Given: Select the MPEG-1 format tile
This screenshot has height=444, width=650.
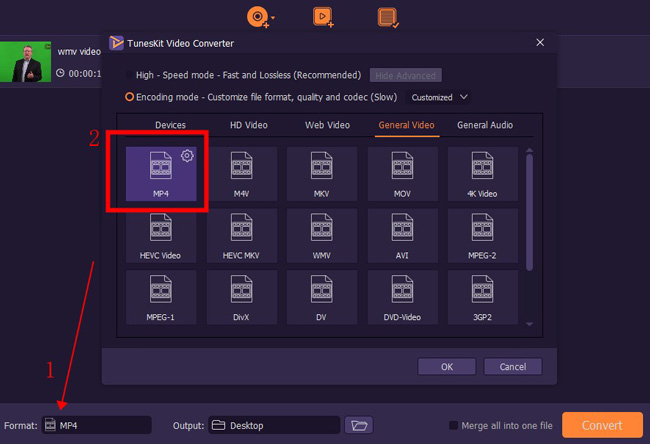Looking at the screenshot, I should (x=161, y=297).
